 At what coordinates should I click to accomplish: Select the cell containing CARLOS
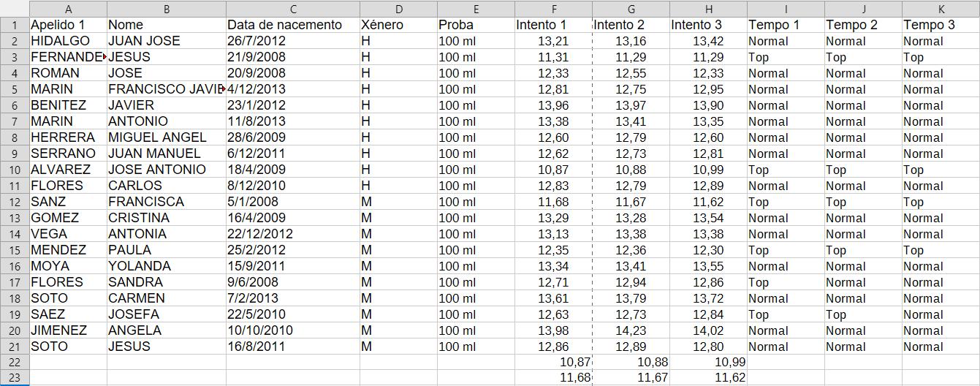pos(167,186)
